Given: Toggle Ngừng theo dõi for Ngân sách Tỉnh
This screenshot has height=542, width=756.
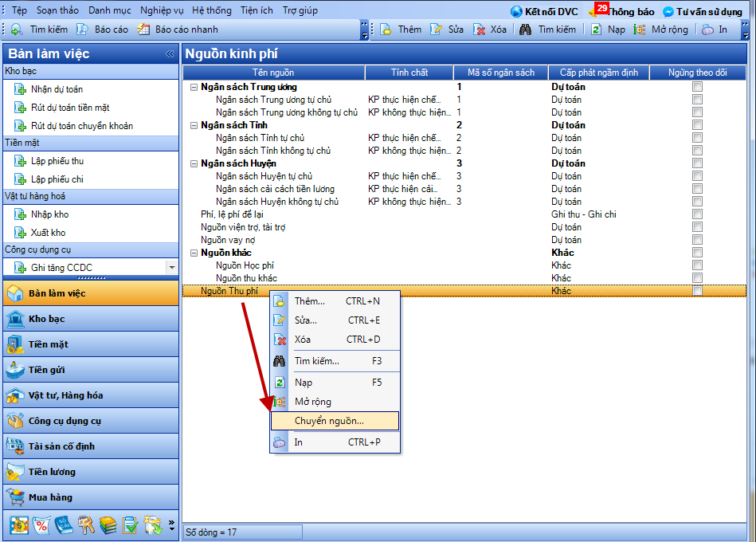Looking at the screenshot, I should click(697, 125).
